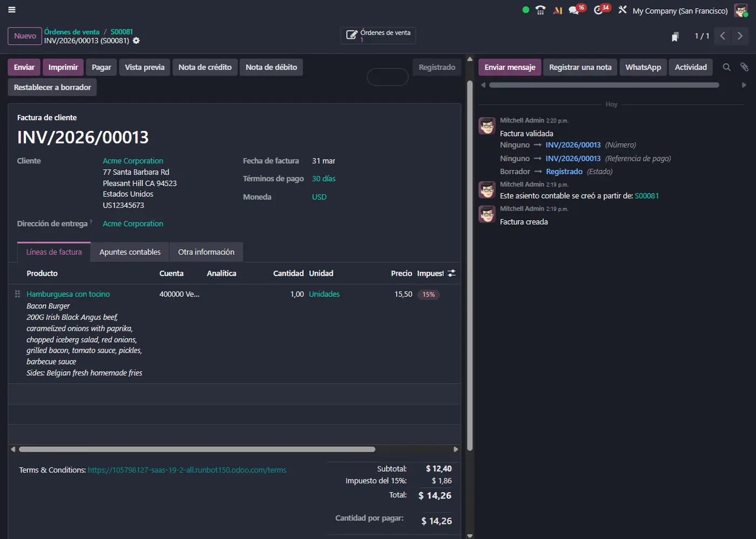Go to next record arrow
Viewport: 756px width, 539px height.
tap(740, 36)
